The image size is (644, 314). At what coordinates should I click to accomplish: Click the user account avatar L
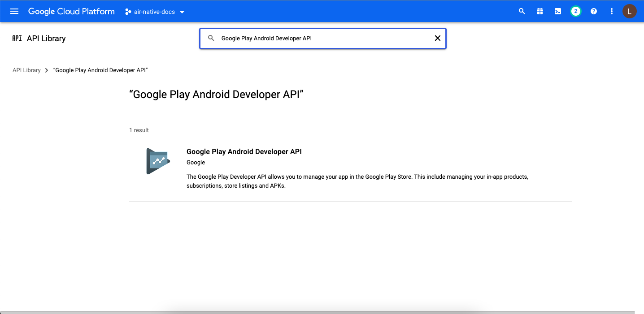(629, 11)
